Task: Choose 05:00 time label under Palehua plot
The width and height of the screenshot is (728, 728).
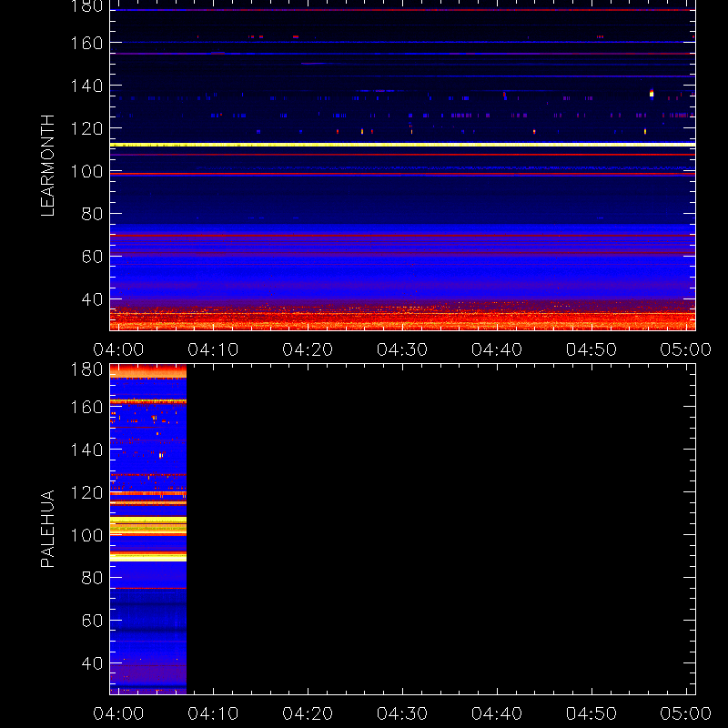Action: (x=686, y=713)
